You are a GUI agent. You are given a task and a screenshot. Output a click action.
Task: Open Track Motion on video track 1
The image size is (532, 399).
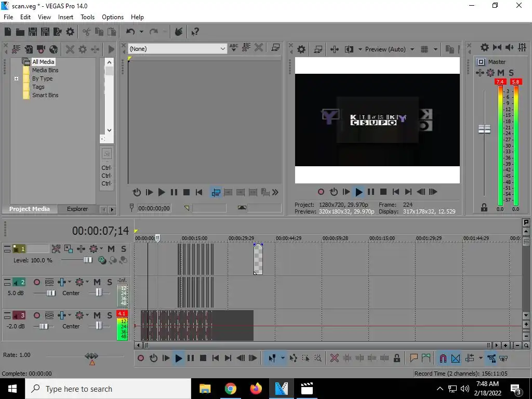pos(68,249)
